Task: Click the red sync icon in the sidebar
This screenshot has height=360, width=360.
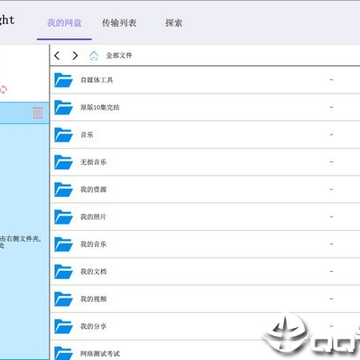Action: click(x=3, y=90)
